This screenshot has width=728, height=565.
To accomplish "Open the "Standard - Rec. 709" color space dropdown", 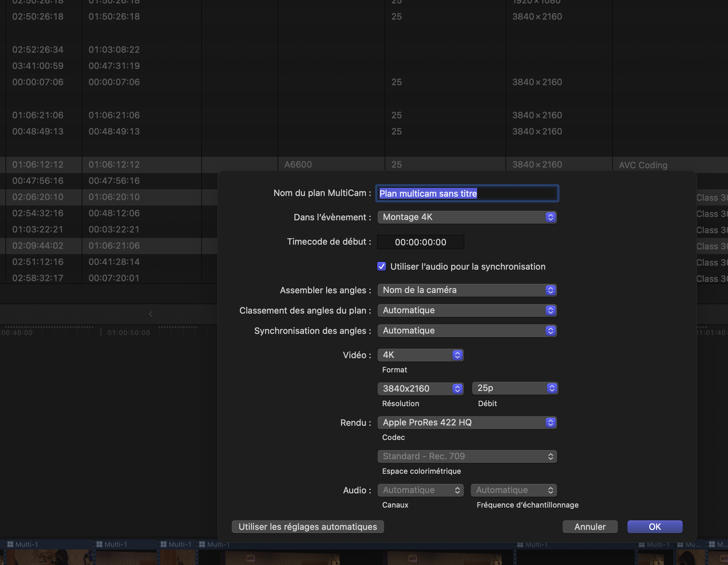I will coord(467,456).
